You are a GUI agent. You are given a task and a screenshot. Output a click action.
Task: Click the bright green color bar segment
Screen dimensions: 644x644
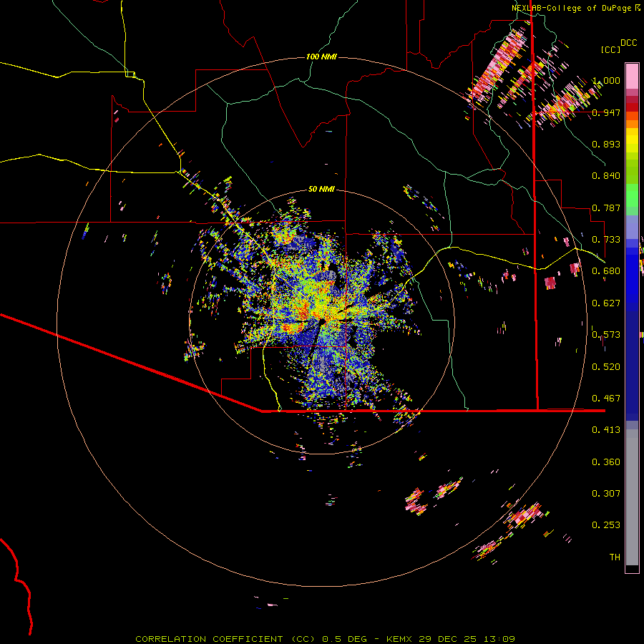pyautogui.click(x=632, y=195)
